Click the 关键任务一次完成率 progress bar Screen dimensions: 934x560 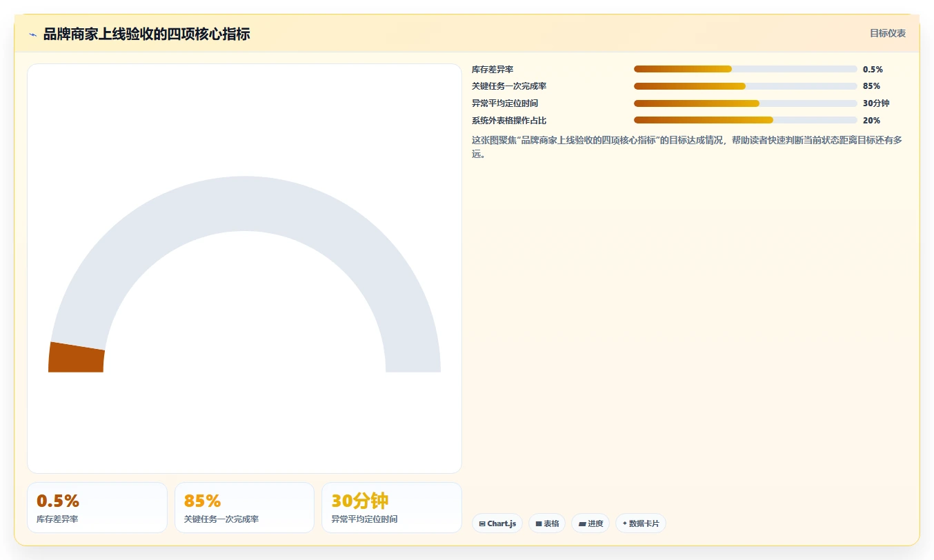click(745, 86)
